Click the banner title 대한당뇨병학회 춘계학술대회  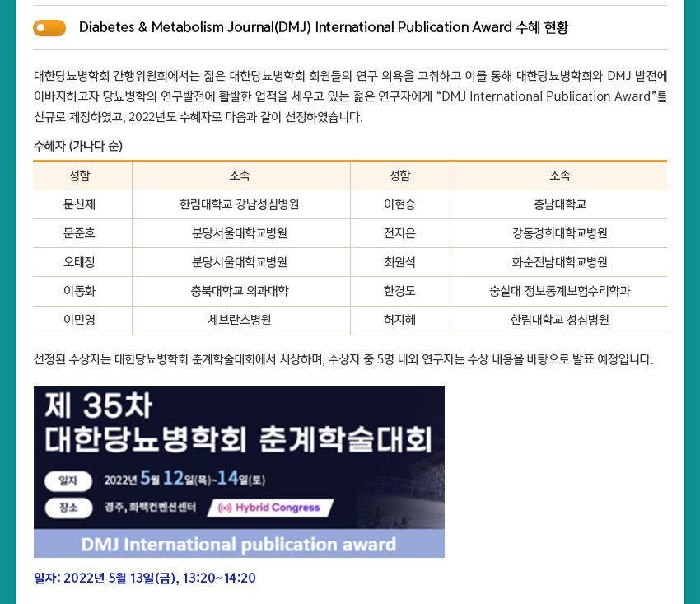(238, 438)
